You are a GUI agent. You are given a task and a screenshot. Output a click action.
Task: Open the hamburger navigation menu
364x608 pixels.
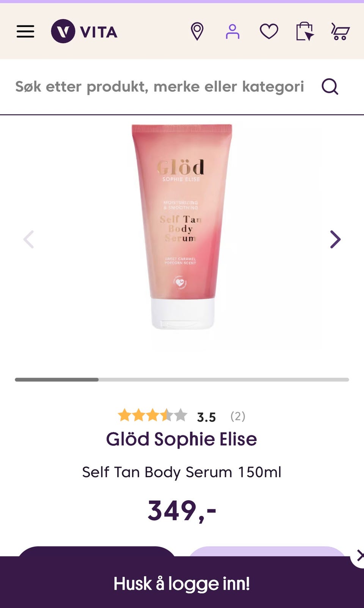point(25,32)
